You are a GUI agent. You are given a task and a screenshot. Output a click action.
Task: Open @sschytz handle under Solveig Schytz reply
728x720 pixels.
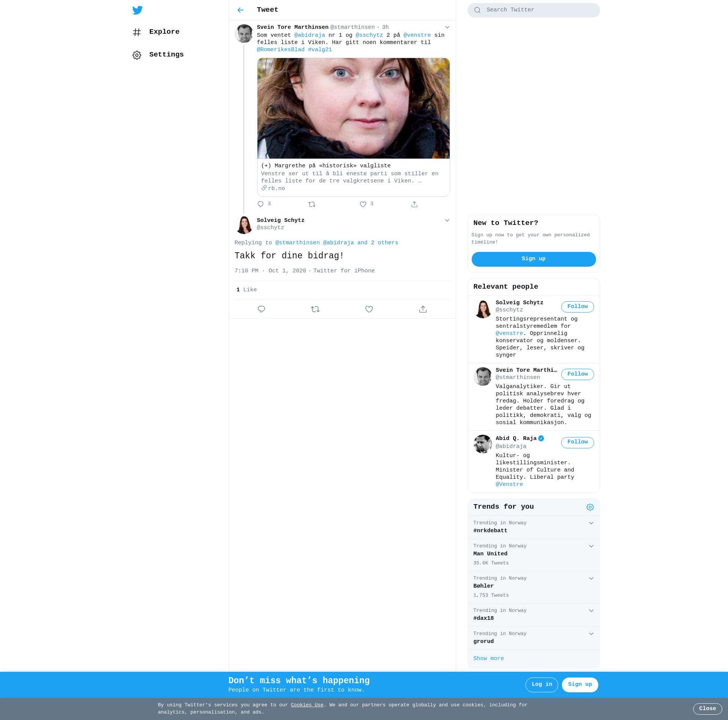tap(270, 228)
